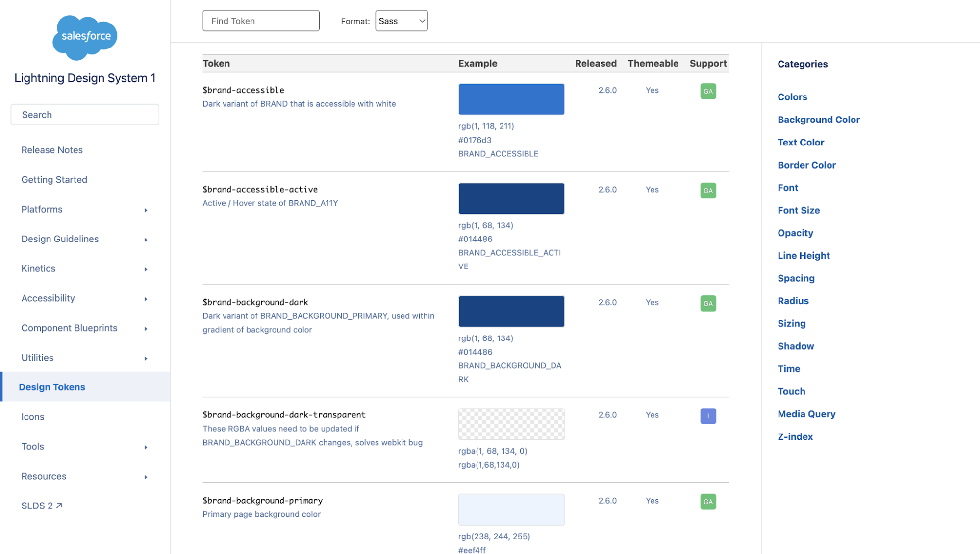
Task: Focus the Find Token field
Action: (261, 21)
